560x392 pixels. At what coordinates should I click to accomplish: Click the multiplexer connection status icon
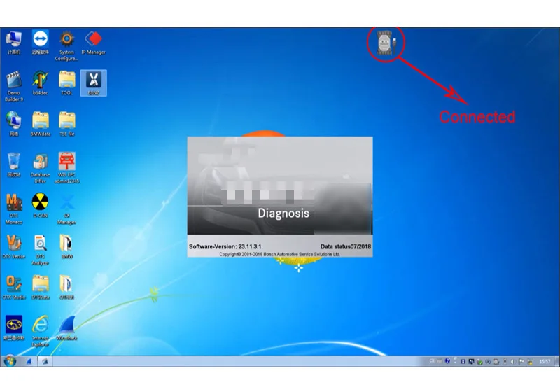pos(386,43)
